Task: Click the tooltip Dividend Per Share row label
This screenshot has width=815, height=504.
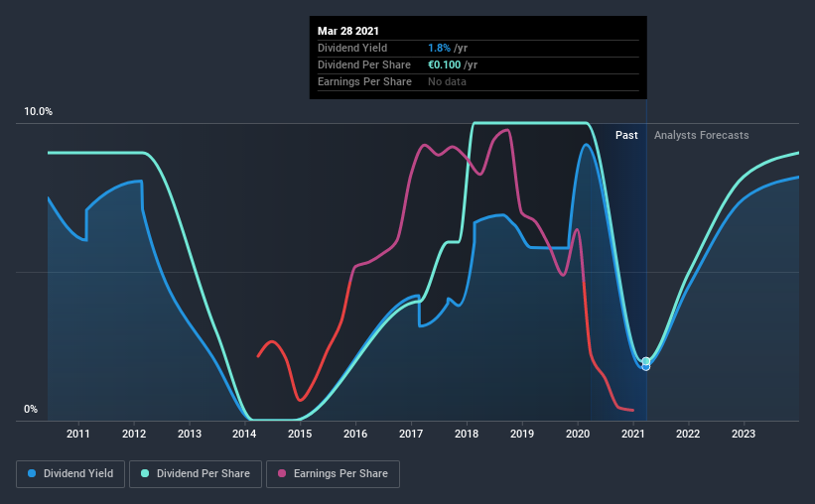Action: click(x=364, y=64)
